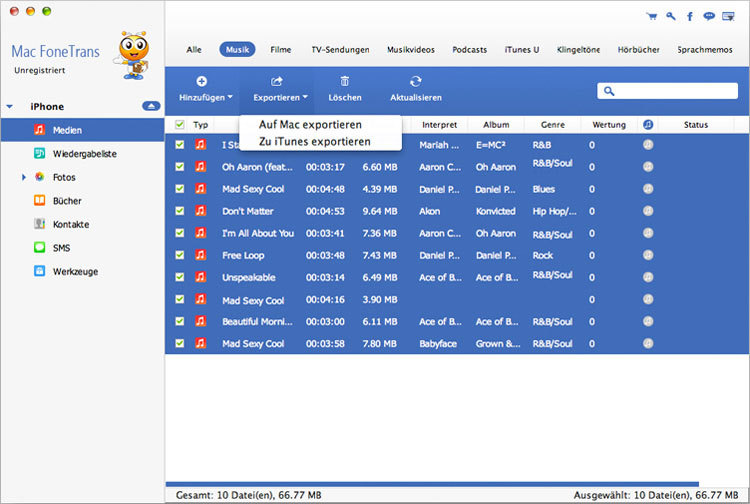Switch to the Hörbücher tab

(x=639, y=49)
